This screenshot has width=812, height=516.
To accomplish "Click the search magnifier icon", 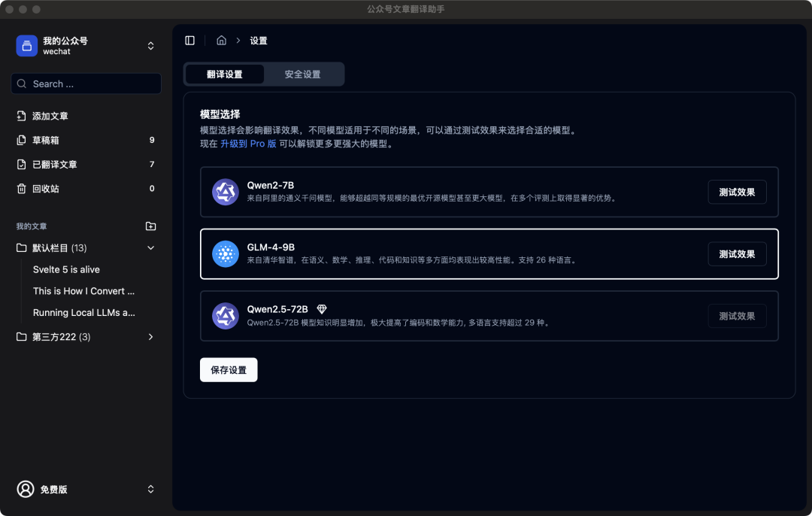I will (22, 83).
